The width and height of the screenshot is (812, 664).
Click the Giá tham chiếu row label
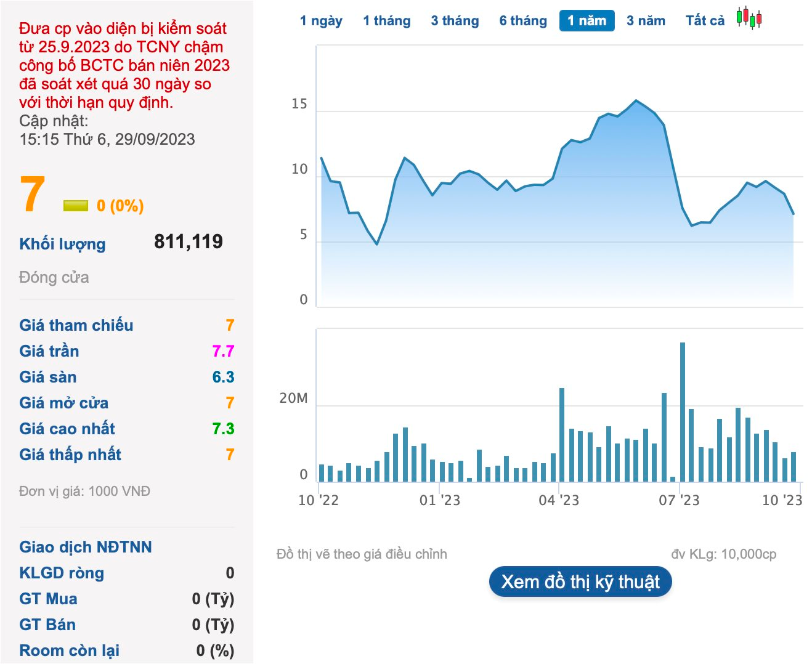[x=76, y=325]
